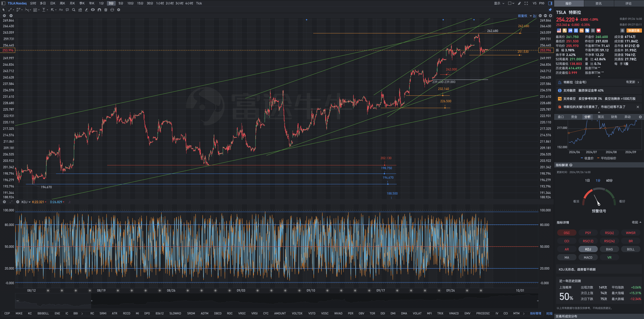
Task: Open the 评论 comments tab
Action: click(628, 3)
